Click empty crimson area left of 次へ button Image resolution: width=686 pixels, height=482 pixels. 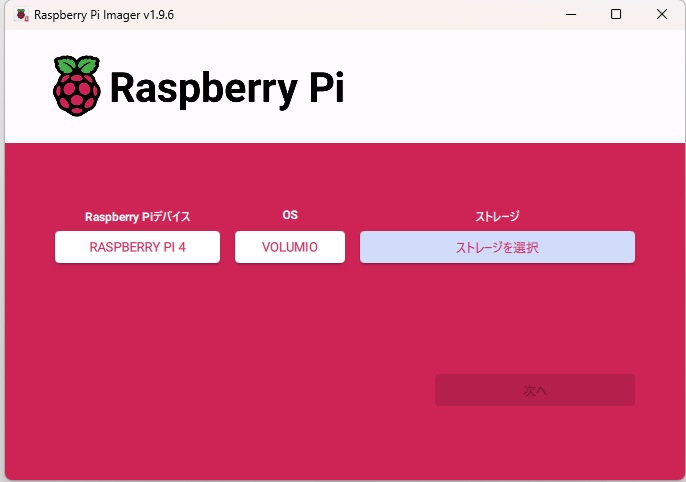click(x=250, y=390)
